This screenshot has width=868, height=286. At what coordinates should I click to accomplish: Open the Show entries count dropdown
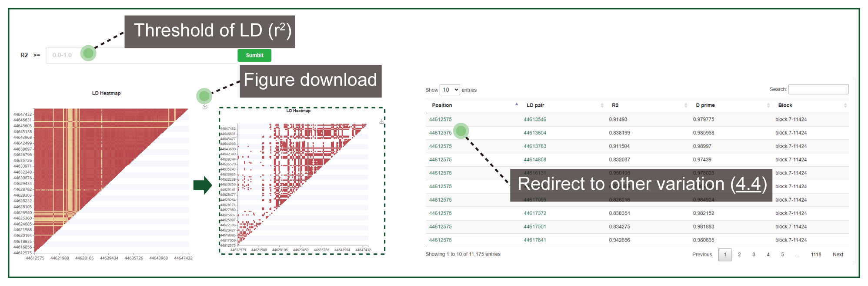[x=450, y=90]
